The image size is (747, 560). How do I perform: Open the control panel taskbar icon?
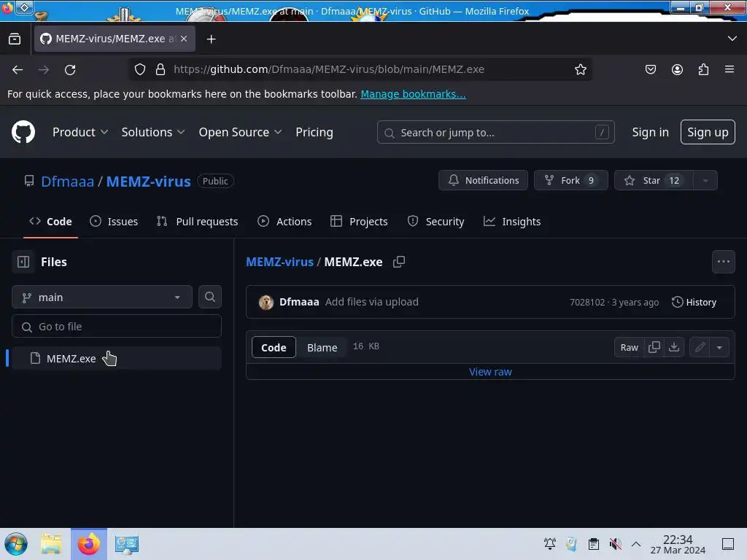[x=126, y=544]
